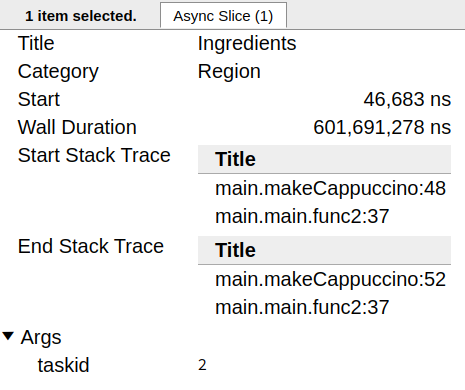465x390 pixels.
Task: Select the start time 46,683 ns
Action: click(407, 99)
